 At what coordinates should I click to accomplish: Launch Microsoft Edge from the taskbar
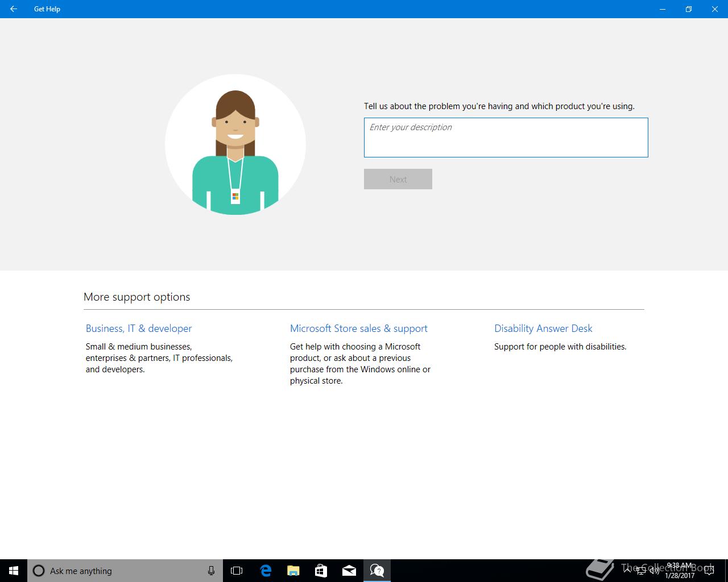pyautogui.click(x=265, y=571)
